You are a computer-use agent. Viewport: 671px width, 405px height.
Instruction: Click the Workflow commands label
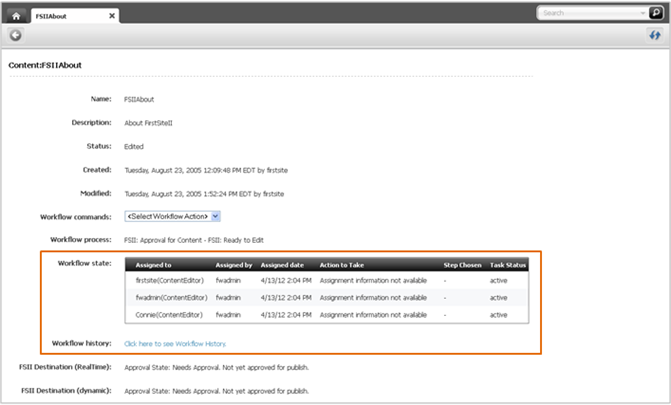[x=76, y=217]
